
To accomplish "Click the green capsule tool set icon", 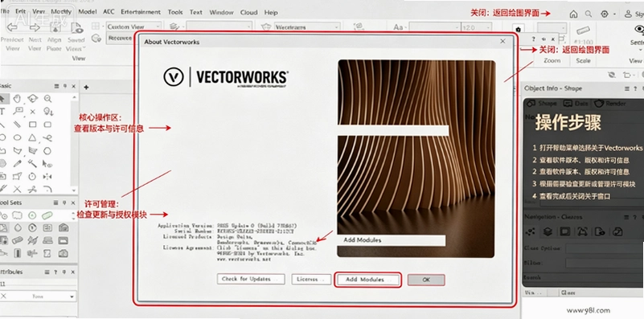I will (x=47, y=215).
